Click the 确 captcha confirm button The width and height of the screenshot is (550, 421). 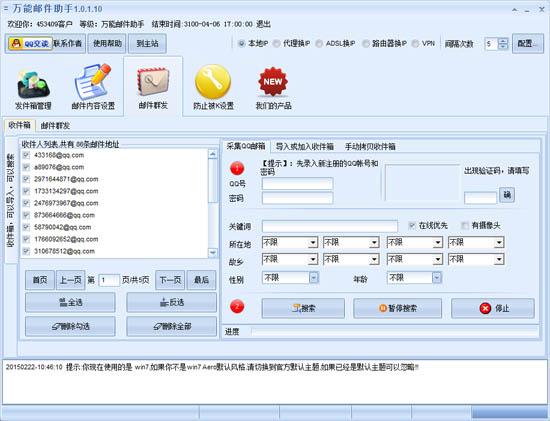point(507,195)
